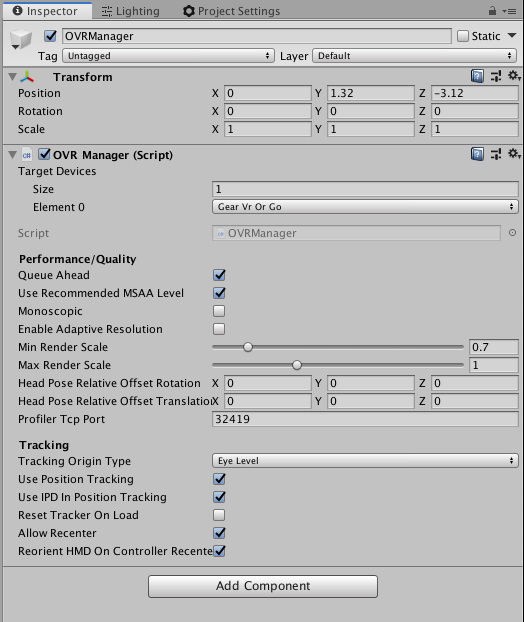This screenshot has width=524, height=622.
Task: Click the Position X field
Action: coord(268,93)
